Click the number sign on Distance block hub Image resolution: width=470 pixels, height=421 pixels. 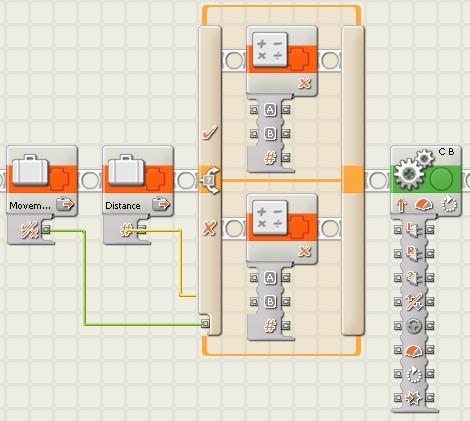pyautogui.click(x=126, y=230)
